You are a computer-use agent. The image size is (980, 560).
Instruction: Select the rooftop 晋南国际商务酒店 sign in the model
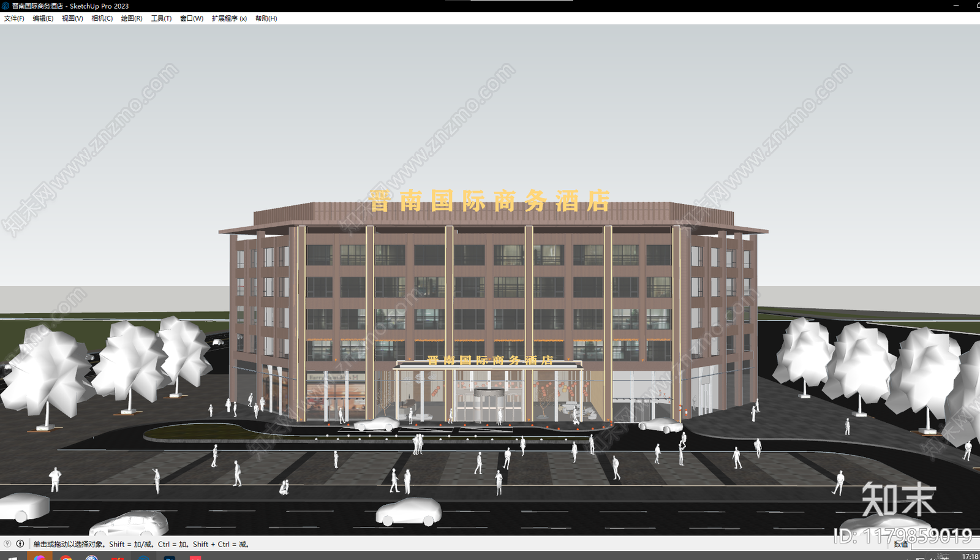pos(489,201)
